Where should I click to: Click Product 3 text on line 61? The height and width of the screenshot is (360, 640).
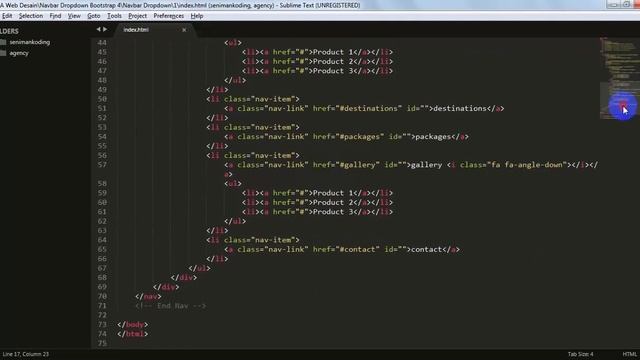point(333,211)
